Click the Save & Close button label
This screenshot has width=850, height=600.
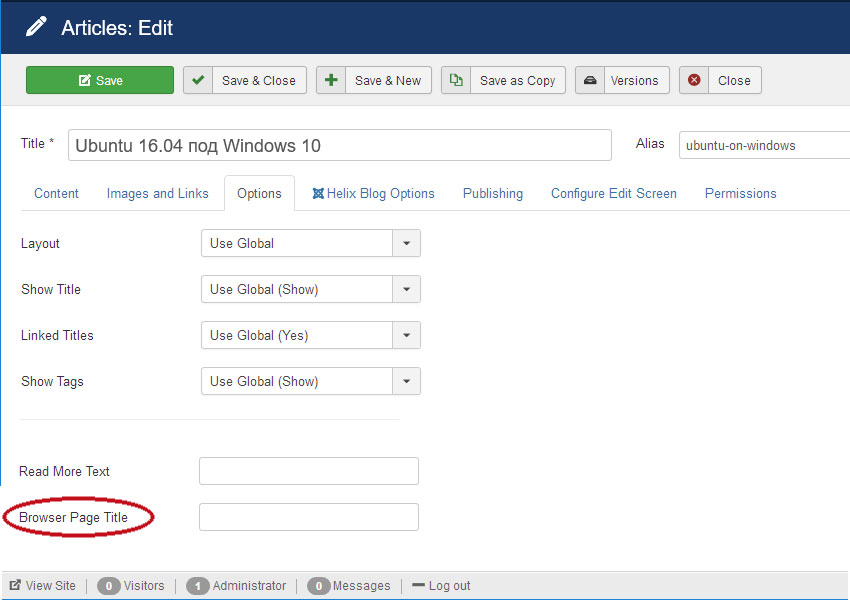[259, 81]
